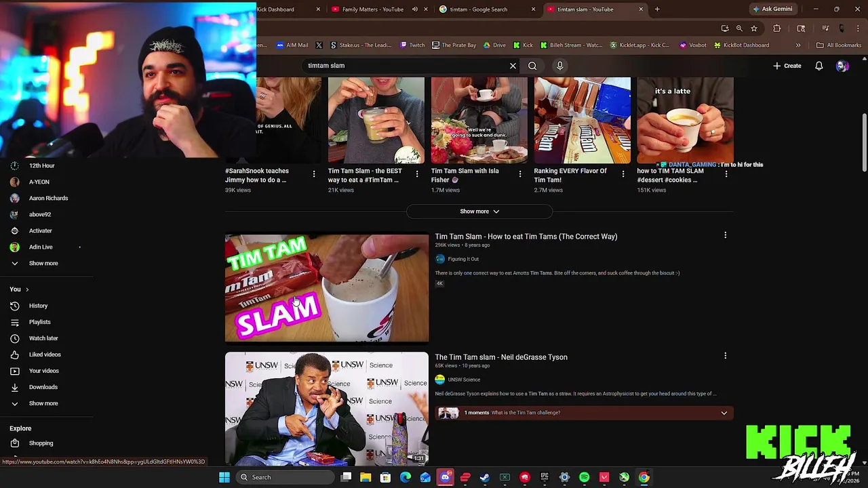This screenshot has height=488, width=868.
Task: Open menu for Tim Tam Slam with Isla Fisher short
Action: pyautogui.click(x=520, y=174)
